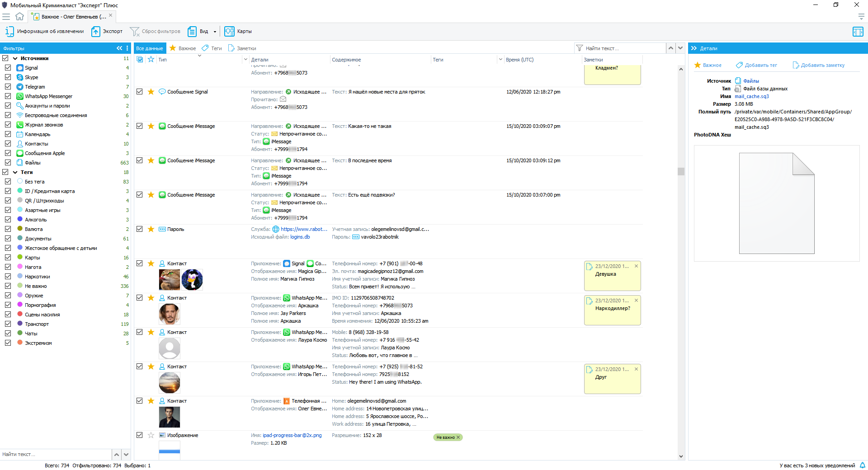Uncheck the Наркотики tag checkbox
The width and height of the screenshot is (868, 470).
pyautogui.click(x=8, y=277)
